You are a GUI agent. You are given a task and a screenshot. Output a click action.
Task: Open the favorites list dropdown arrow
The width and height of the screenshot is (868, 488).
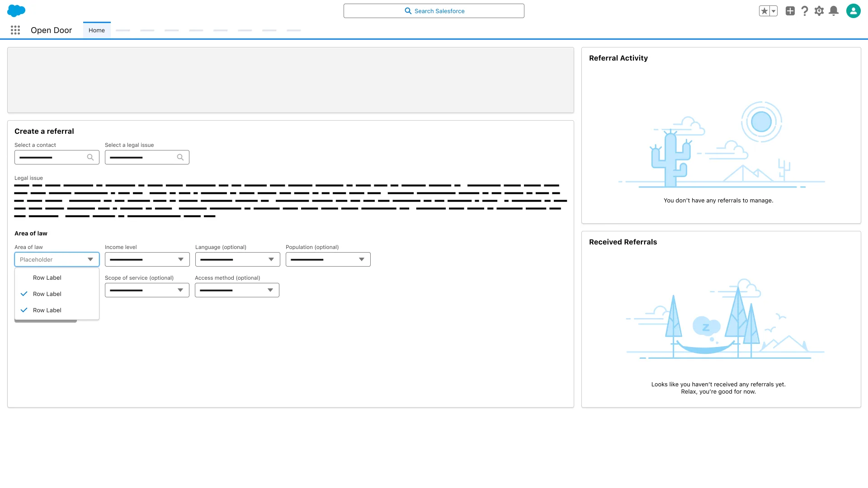[774, 11]
